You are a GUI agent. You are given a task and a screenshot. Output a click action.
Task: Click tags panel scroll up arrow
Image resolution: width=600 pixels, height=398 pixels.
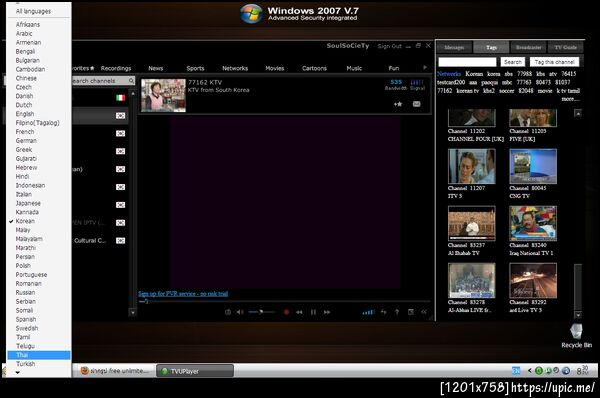578,113
